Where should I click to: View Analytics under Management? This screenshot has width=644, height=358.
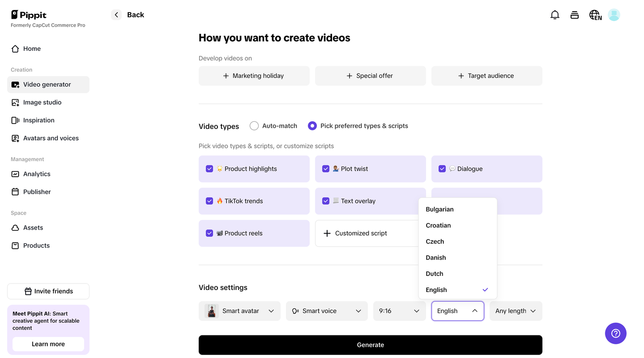point(37,174)
